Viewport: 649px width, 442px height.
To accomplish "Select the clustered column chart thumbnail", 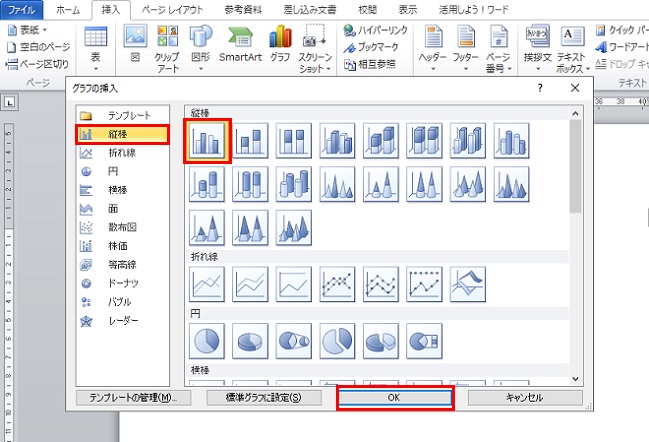I will (207, 141).
